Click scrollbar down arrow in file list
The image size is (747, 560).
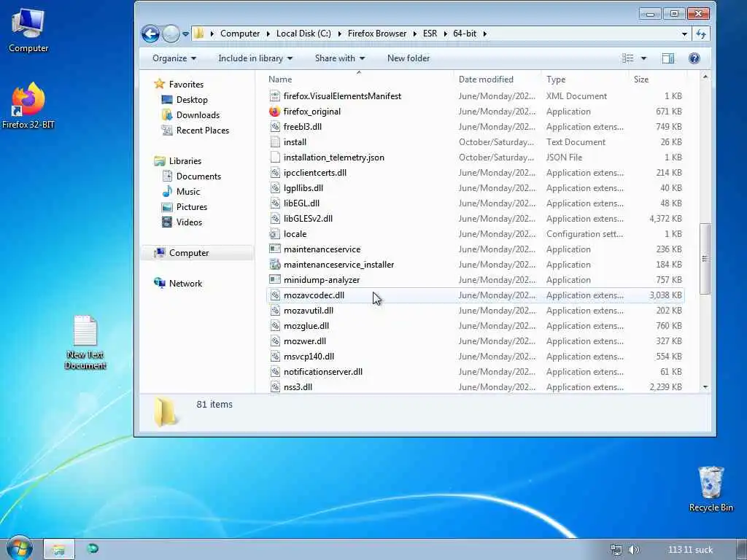tap(705, 387)
